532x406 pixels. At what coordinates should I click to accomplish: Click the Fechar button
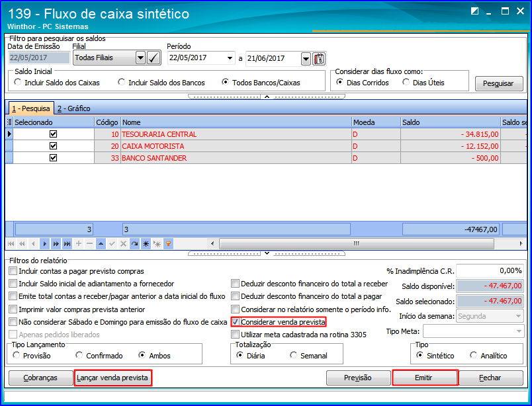coord(490,378)
